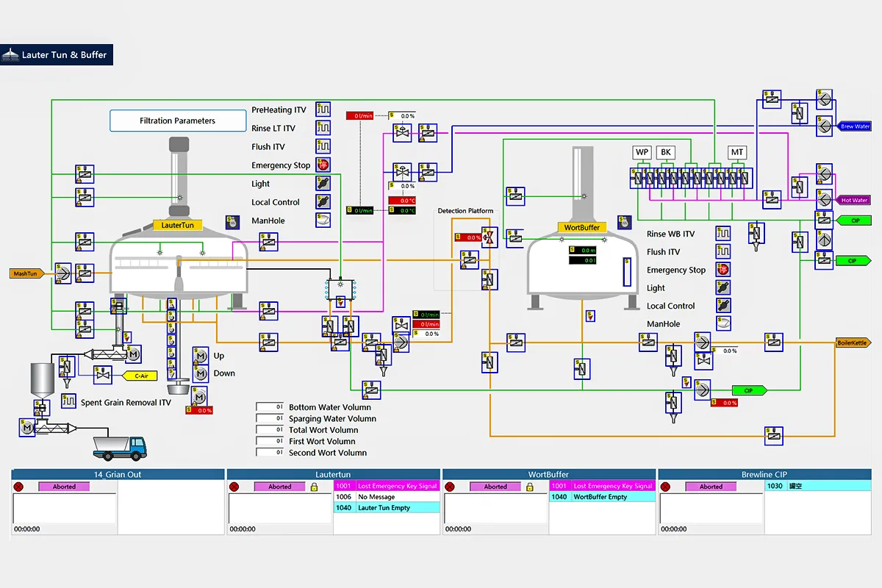Click the pump icon beside the MashTun tag
Screen dimensions: 882x588
(x=63, y=273)
